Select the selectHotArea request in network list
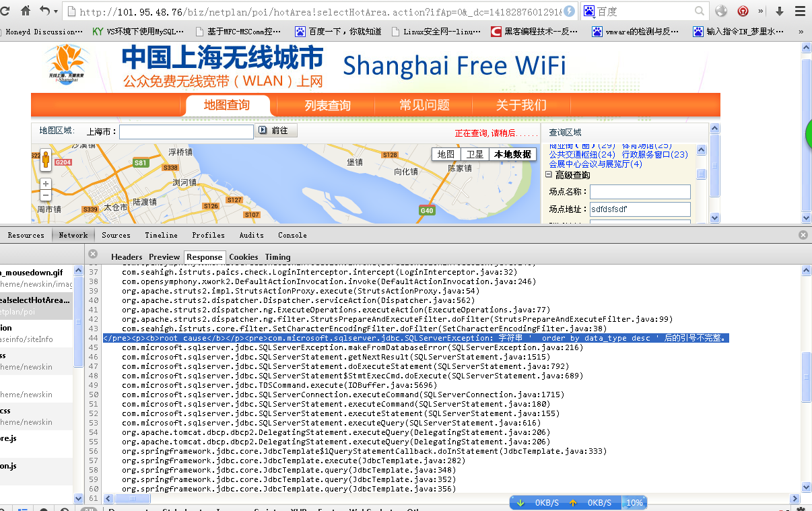Screen dimensions: 812x511 [x=36, y=305]
